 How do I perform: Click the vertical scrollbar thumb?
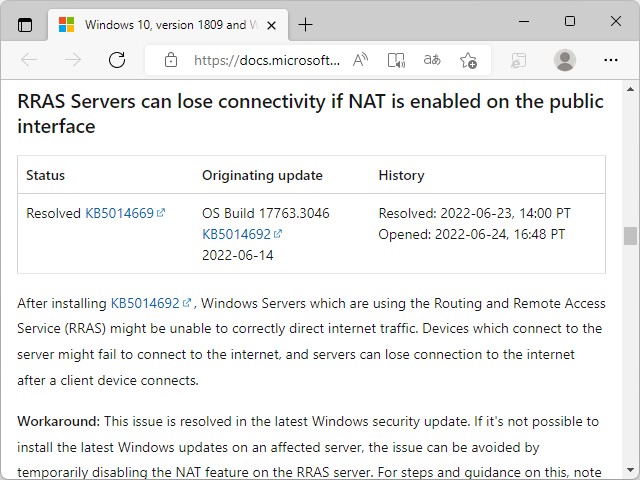tap(630, 236)
